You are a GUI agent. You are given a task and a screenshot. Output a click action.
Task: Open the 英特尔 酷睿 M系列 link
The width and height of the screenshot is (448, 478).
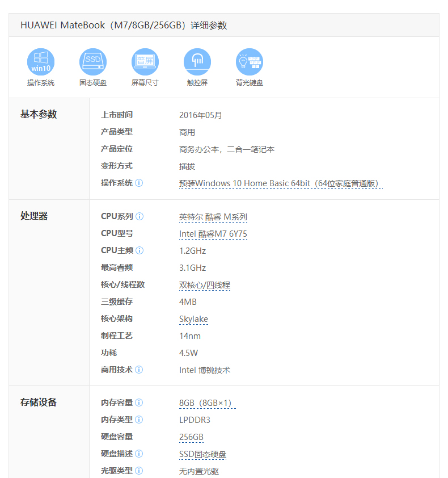[x=213, y=217]
